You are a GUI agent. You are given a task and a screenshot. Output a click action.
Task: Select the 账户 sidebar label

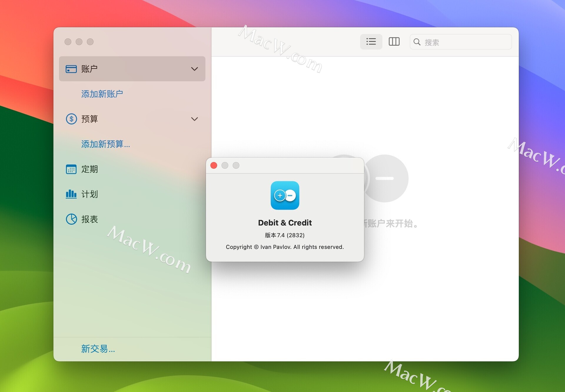point(89,69)
